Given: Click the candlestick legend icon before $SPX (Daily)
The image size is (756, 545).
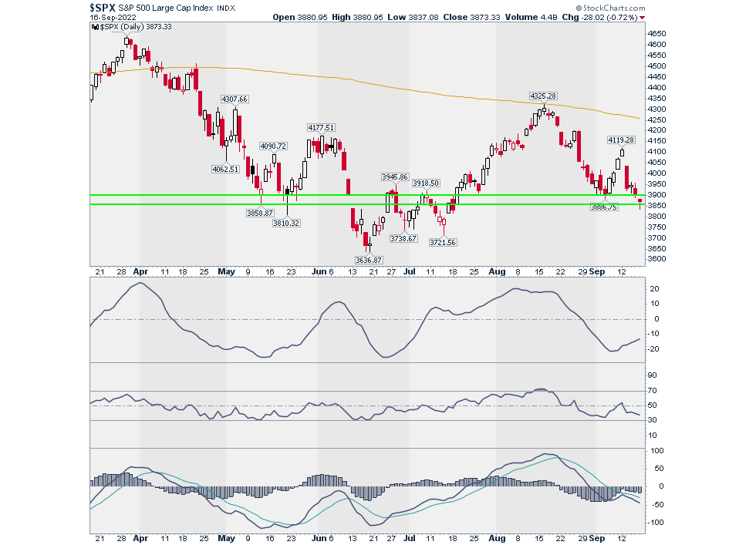Looking at the screenshot, I should 94,27.
